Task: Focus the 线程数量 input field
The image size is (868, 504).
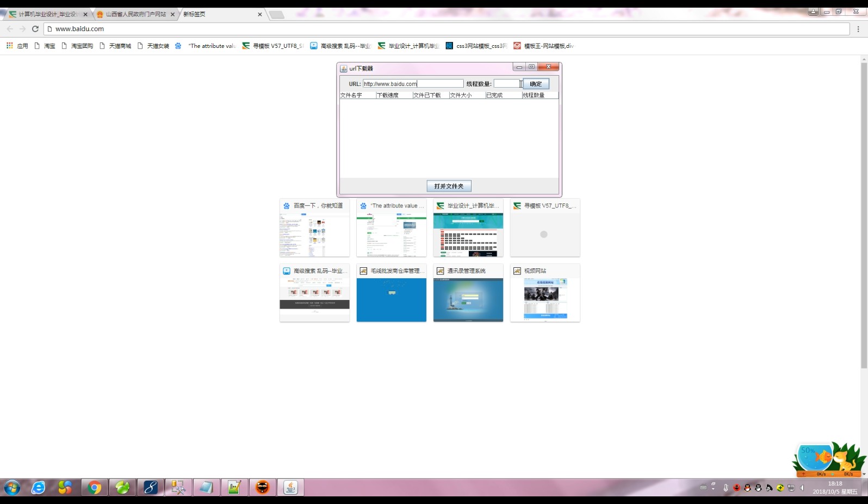Action: [507, 84]
